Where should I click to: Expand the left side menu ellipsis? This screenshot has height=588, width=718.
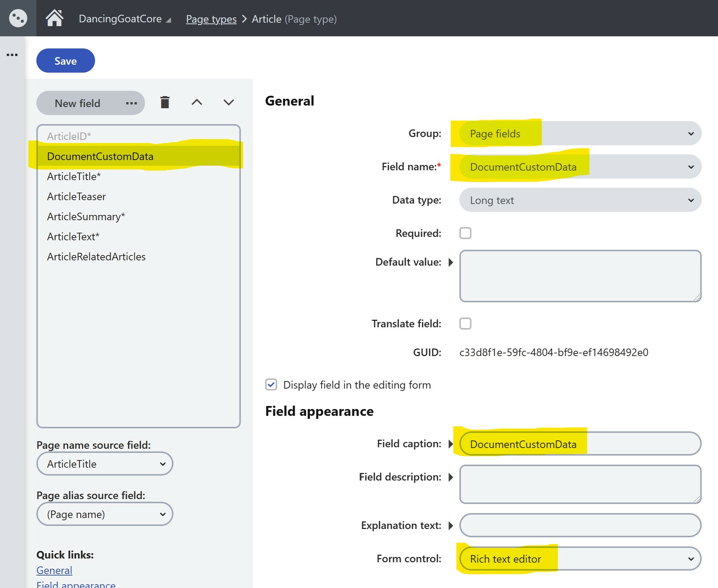pyautogui.click(x=12, y=55)
